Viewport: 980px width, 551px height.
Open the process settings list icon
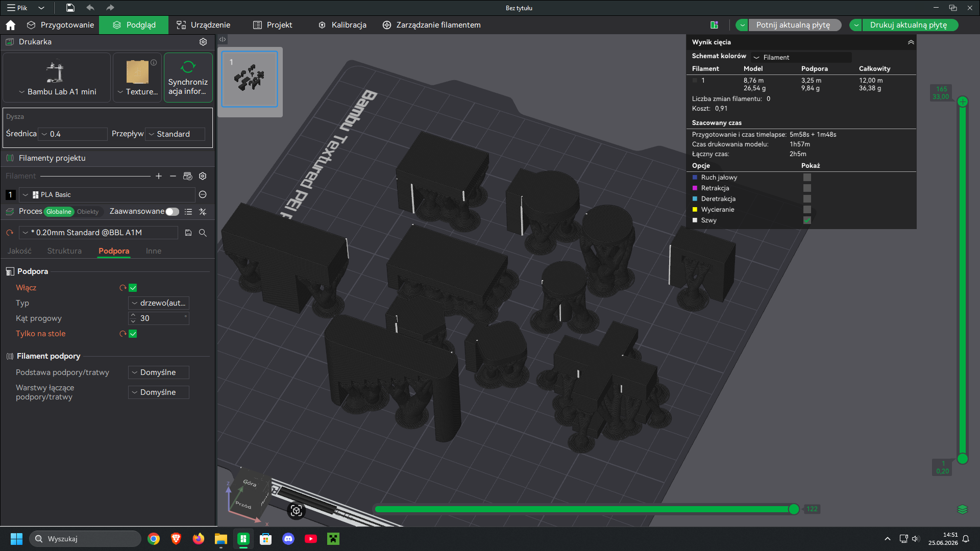pyautogui.click(x=188, y=212)
